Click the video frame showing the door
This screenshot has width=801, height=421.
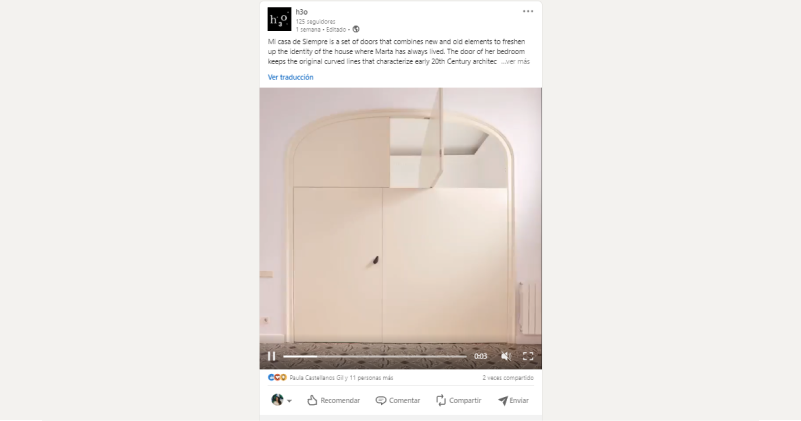coord(400,219)
